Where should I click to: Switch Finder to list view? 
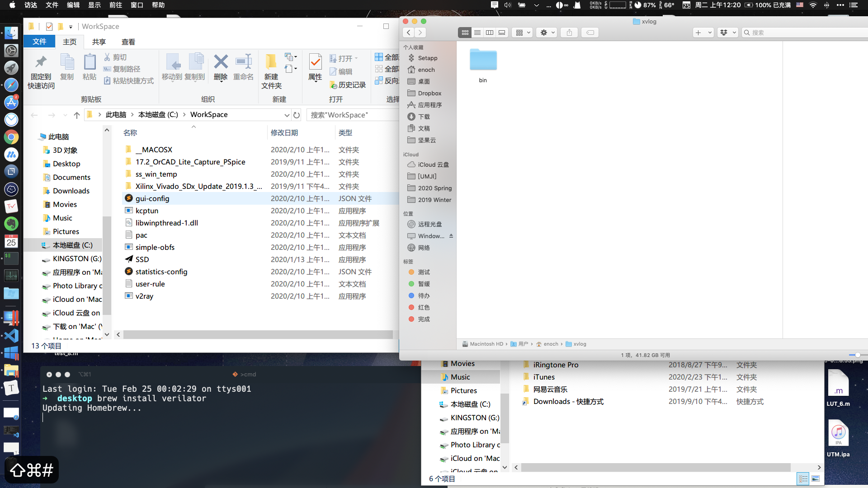[x=477, y=32]
